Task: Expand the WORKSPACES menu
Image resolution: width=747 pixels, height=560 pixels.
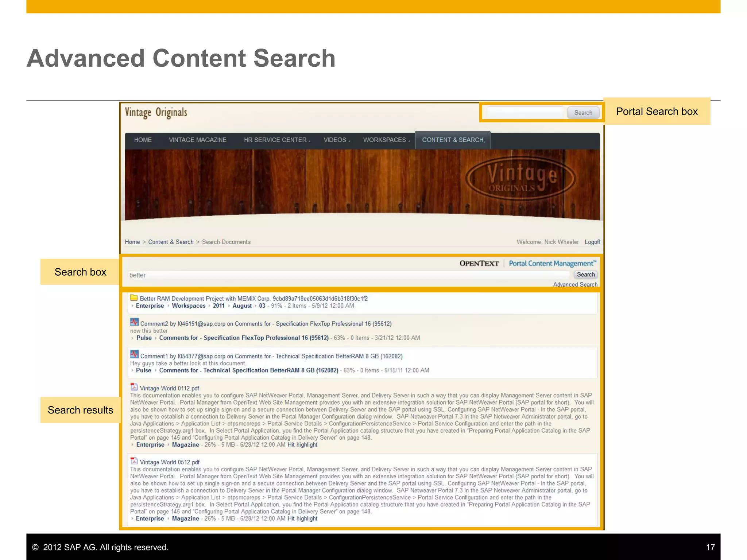Action: click(386, 140)
